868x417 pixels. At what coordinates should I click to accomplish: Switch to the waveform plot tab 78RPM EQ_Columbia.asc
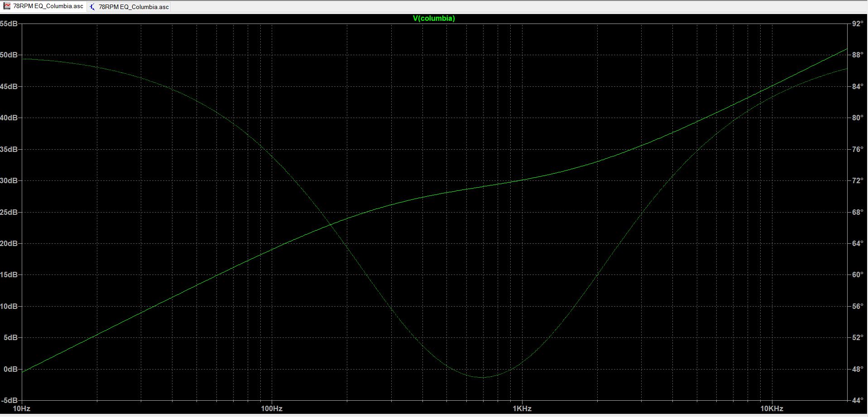click(43, 6)
